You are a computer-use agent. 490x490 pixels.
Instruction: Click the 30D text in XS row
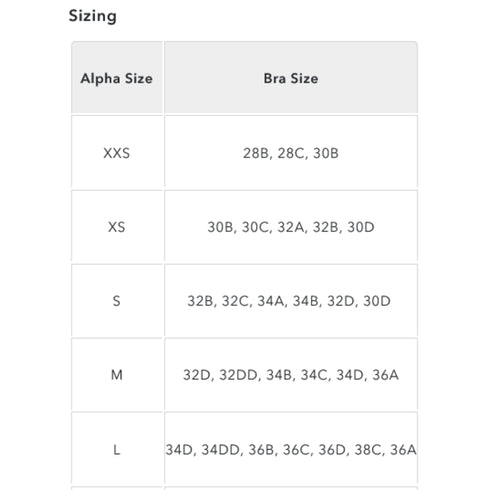click(x=361, y=227)
